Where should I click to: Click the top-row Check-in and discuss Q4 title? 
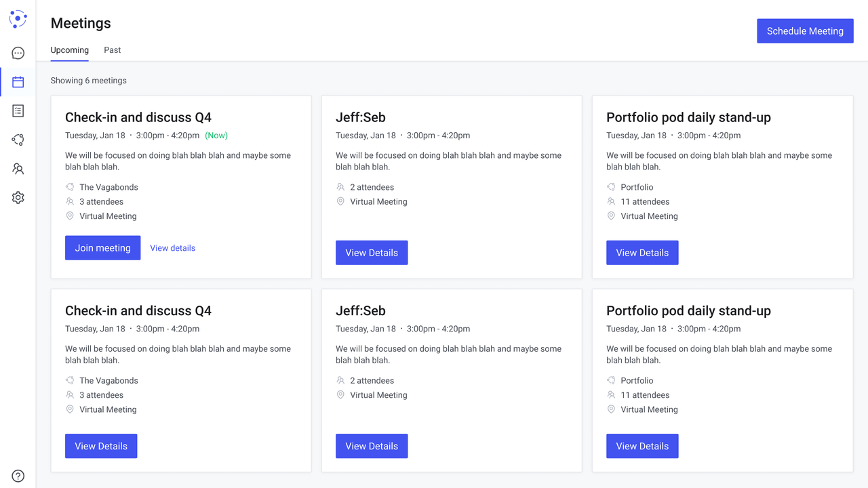(138, 117)
